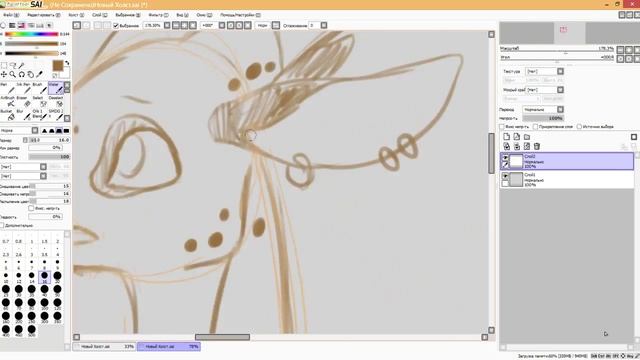Image resolution: width=640 pixels, height=360 pixels.
Task: Select the lasso selection tool
Action: [13, 66]
